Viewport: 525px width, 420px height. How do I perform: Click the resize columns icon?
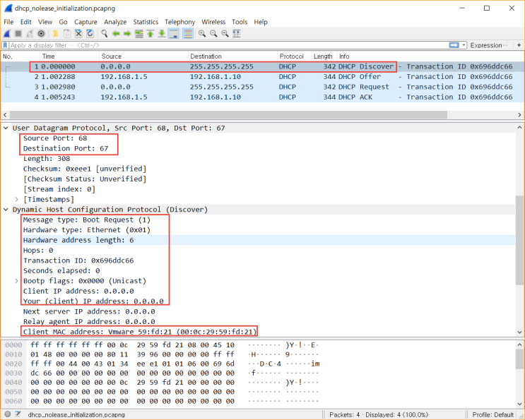[237, 33]
